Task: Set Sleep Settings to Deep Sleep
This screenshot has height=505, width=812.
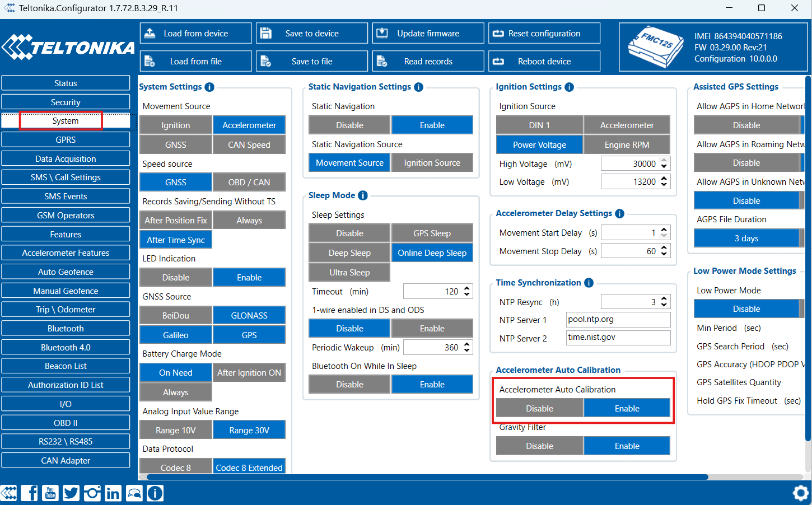Action: pyautogui.click(x=349, y=253)
